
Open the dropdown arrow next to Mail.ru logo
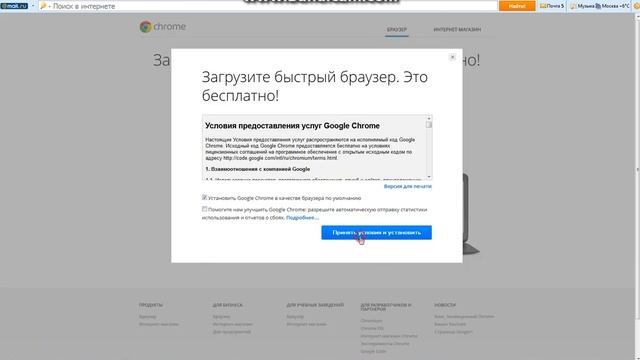(x=33, y=6)
